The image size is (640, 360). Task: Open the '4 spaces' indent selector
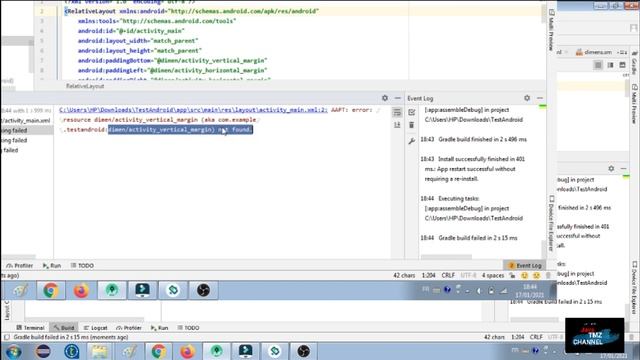point(493,276)
